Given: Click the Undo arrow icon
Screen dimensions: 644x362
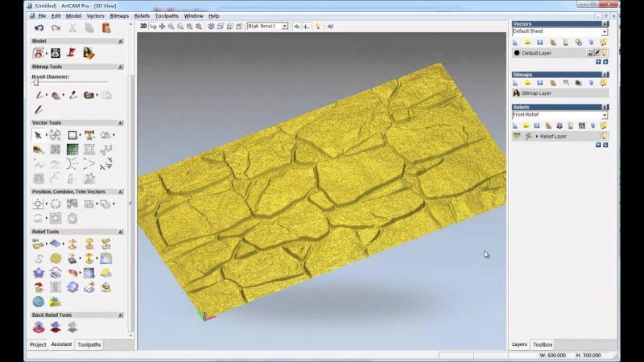Looking at the screenshot, I should (x=38, y=27).
